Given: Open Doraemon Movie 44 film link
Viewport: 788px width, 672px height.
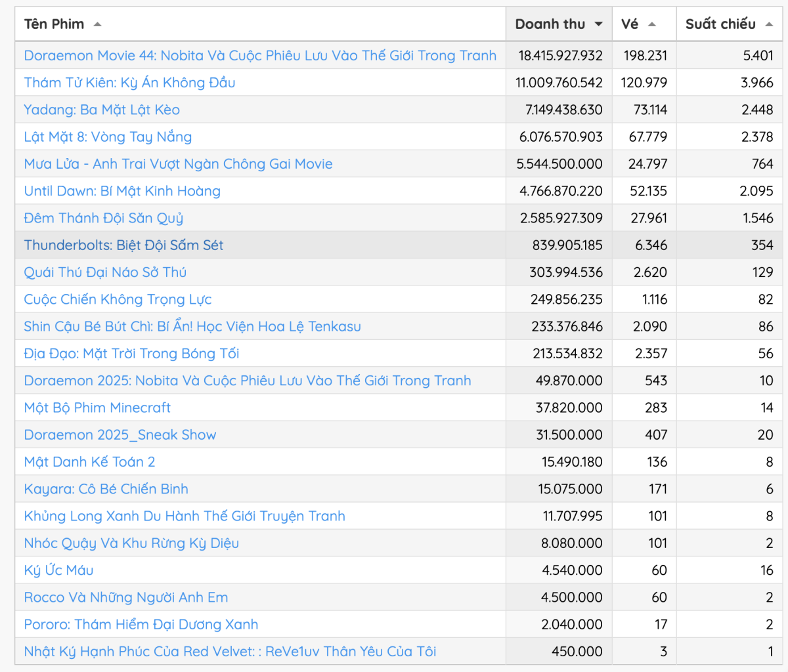Looking at the screenshot, I should [260, 56].
